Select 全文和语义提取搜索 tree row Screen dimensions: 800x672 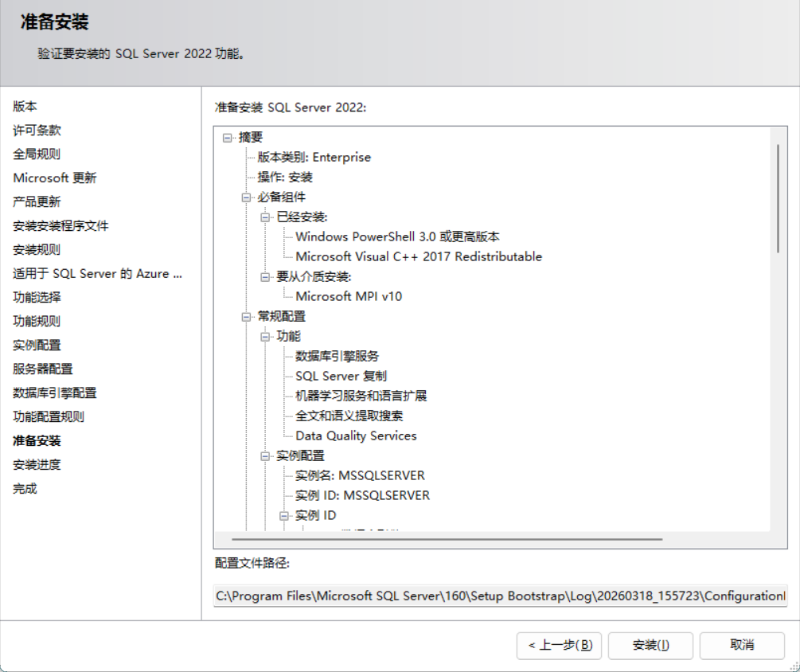(349, 416)
